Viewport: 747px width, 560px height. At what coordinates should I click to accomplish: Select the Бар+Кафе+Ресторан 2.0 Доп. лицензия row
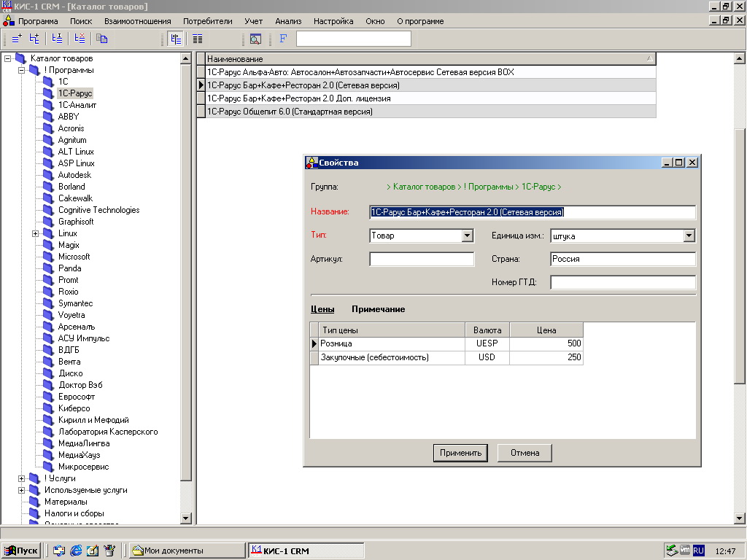point(430,98)
